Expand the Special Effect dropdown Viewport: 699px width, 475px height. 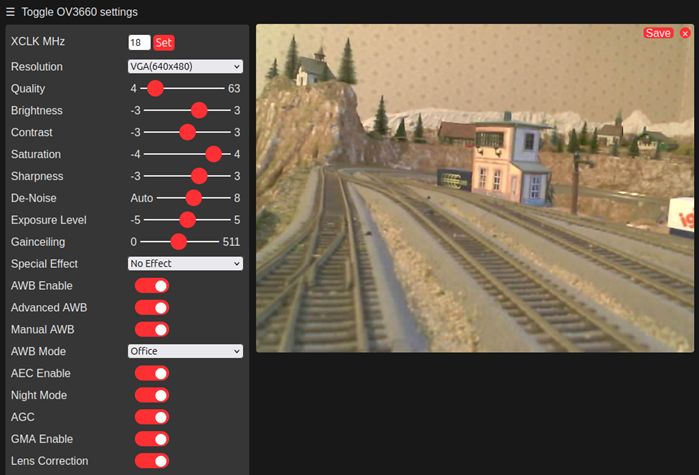pyautogui.click(x=185, y=264)
